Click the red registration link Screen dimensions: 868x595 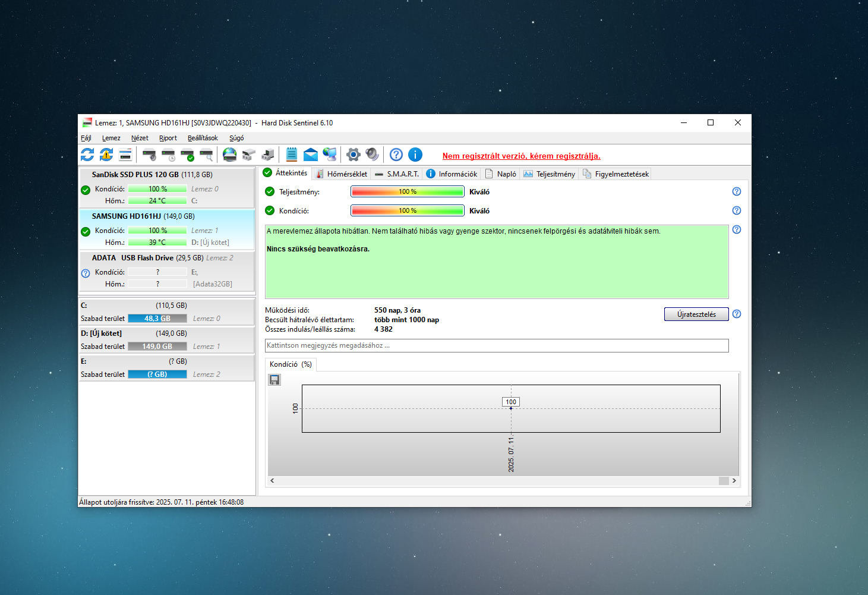click(521, 156)
